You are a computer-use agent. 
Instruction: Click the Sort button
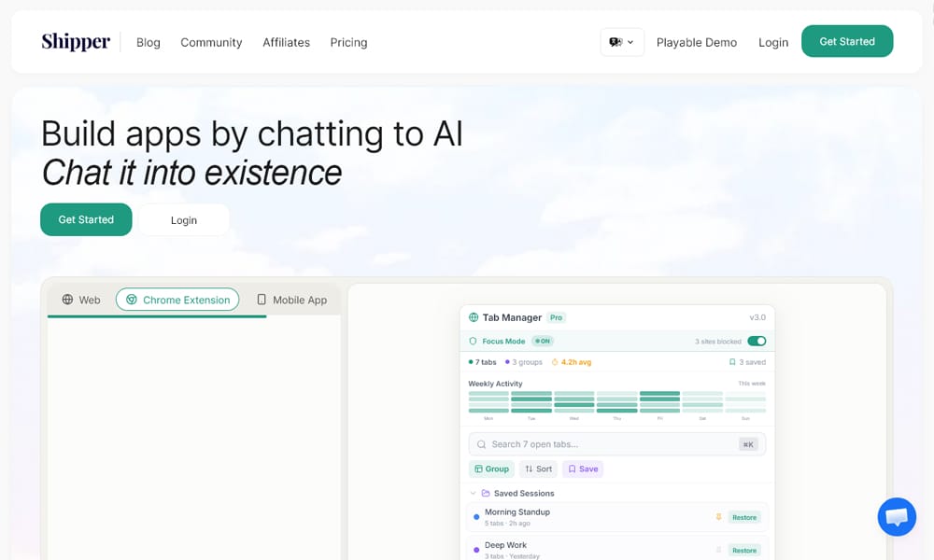tap(539, 469)
